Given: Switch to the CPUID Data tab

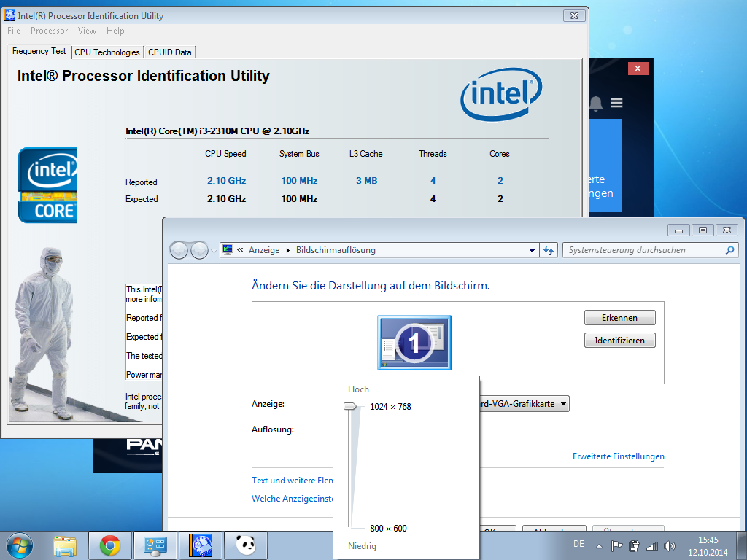Looking at the screenshot, I should click(x=169, y=52).
